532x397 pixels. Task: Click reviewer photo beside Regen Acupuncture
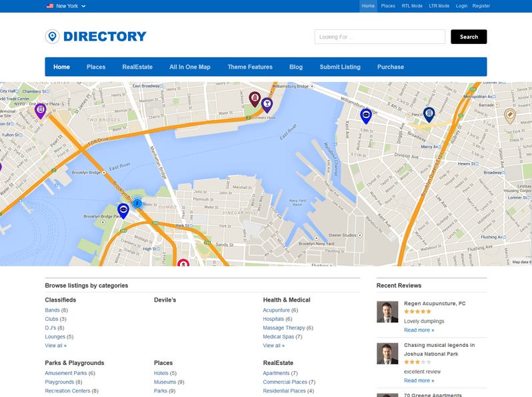(387, 312)
